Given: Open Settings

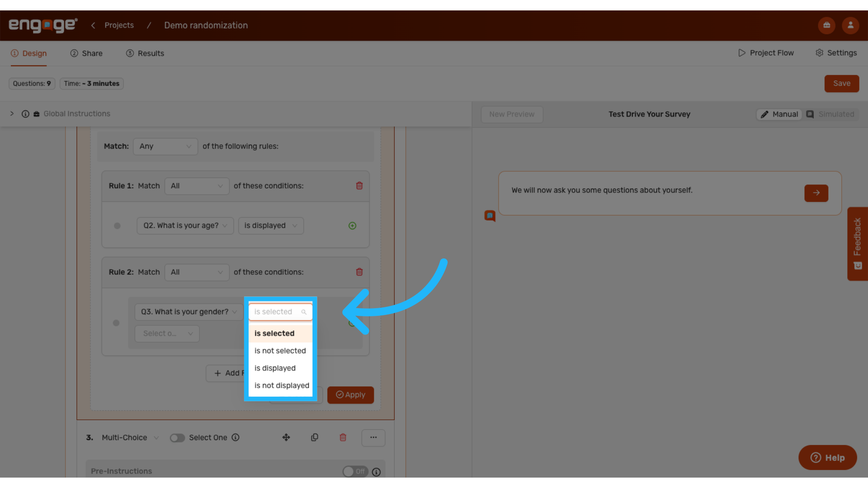Looking at the screenshot, I should tap(836, 53).
